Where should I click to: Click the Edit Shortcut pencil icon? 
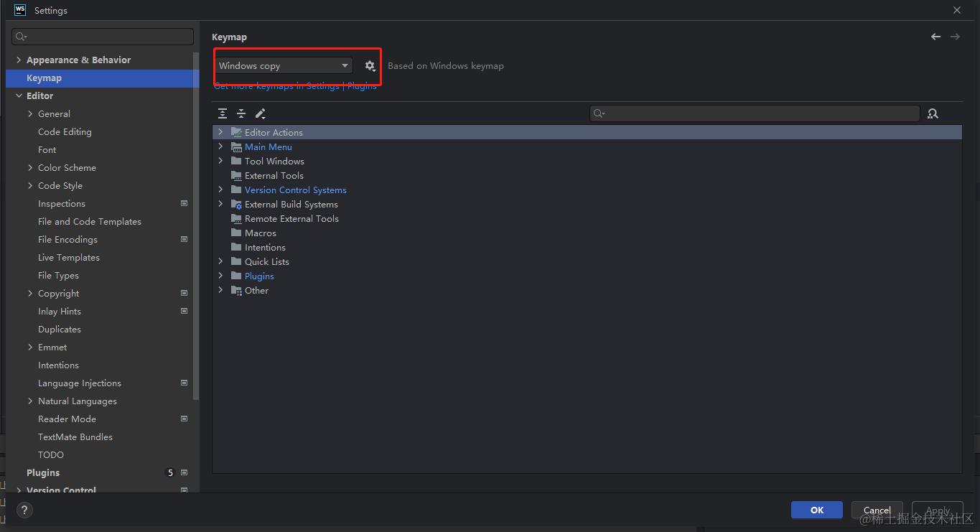(261, 113)
